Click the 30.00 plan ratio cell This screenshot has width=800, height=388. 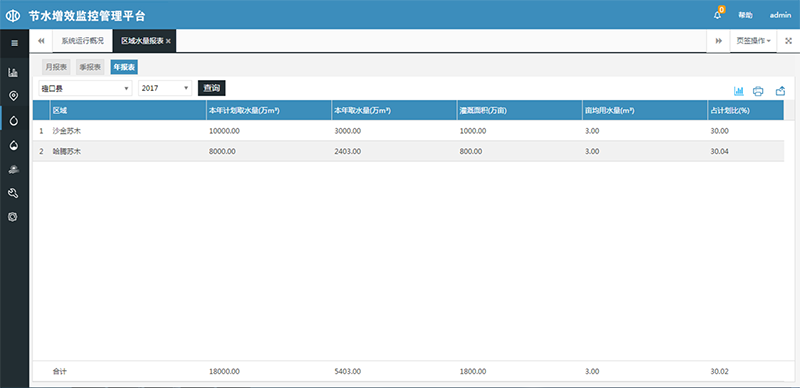720,131
